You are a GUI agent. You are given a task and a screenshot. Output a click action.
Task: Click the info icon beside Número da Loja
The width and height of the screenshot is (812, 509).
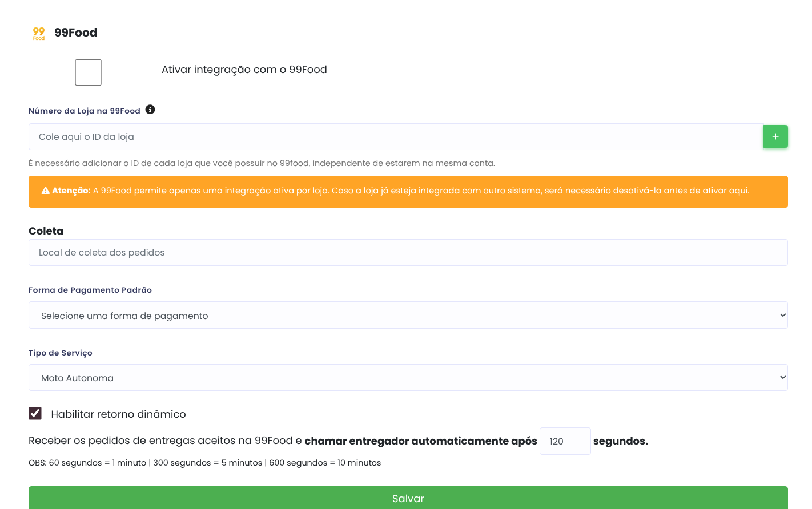[150, 110]
